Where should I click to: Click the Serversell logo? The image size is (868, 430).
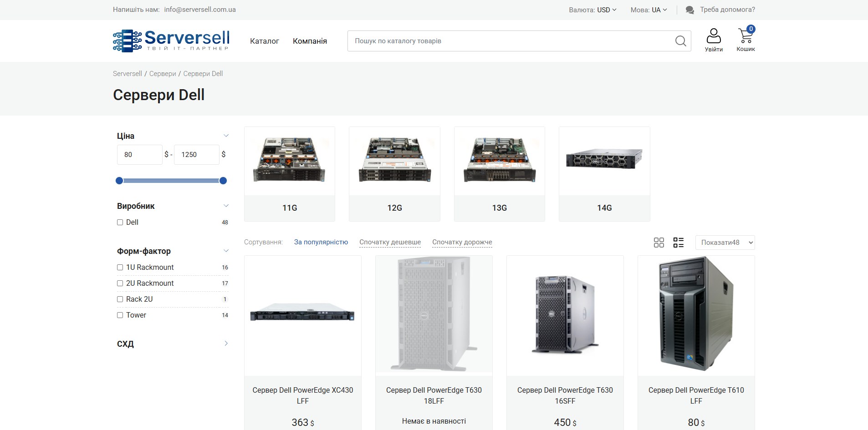click(171, 41)
